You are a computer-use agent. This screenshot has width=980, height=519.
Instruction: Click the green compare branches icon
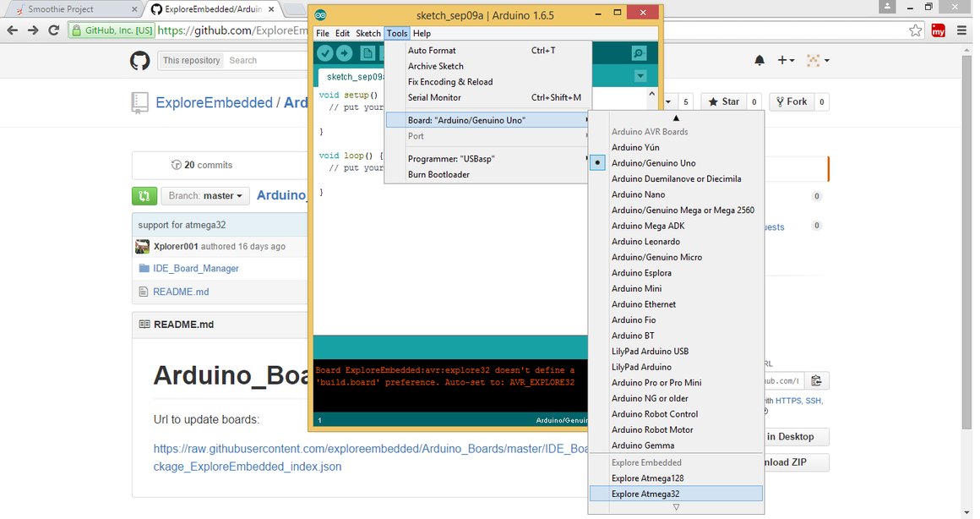(x=144, y=196)
